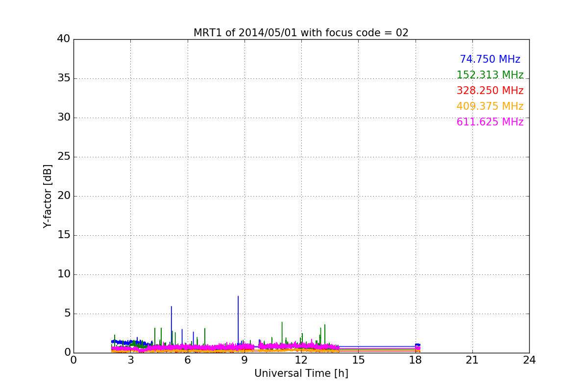
Task: Click y-axis tick label 5
Action: [67, 314]
